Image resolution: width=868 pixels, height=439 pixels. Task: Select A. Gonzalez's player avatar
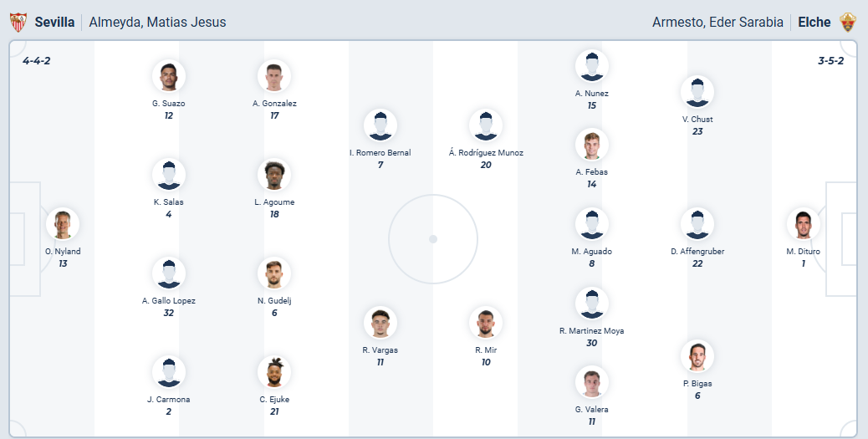tap(274, 76)
